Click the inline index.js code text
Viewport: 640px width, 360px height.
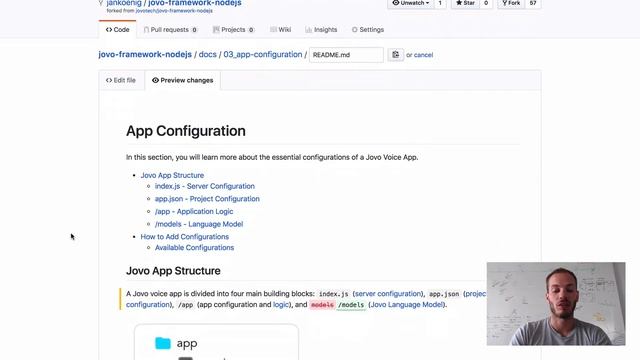coord(333,294)
